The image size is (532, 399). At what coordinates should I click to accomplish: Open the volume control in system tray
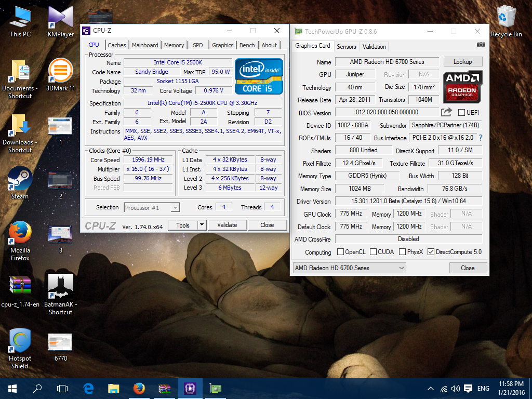[455, 389]
